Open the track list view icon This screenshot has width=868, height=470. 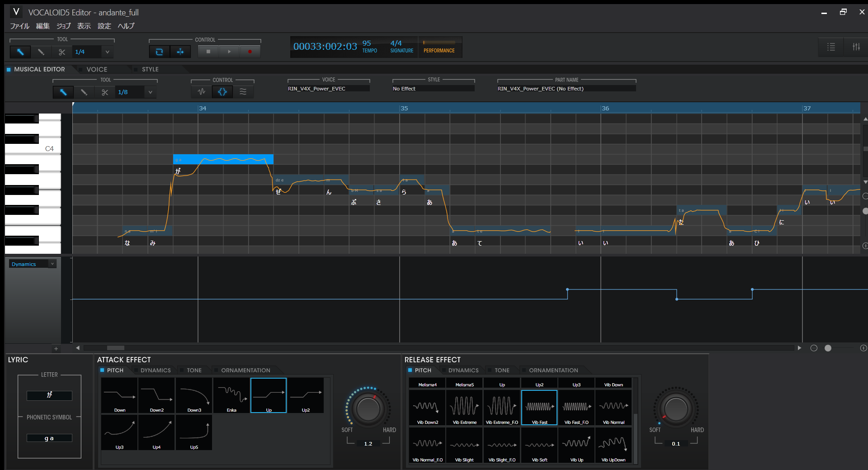pos(831,47)
